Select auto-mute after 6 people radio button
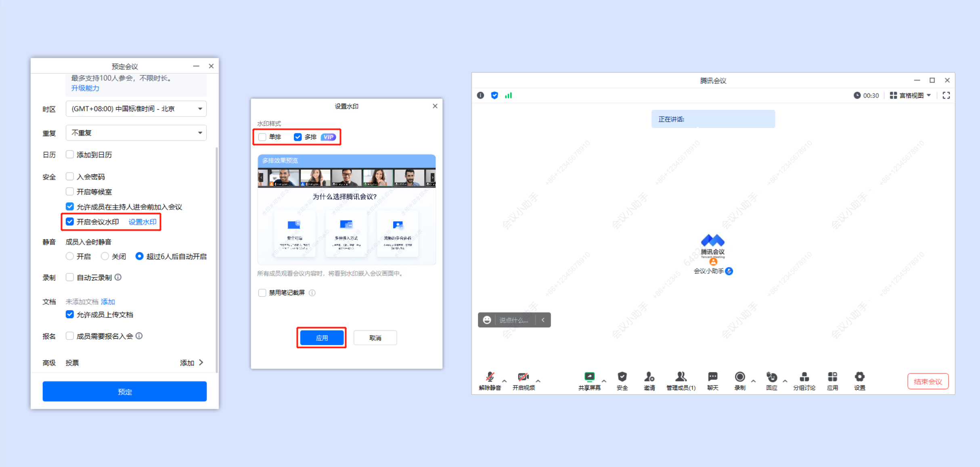980x467 pixels. 139,256
